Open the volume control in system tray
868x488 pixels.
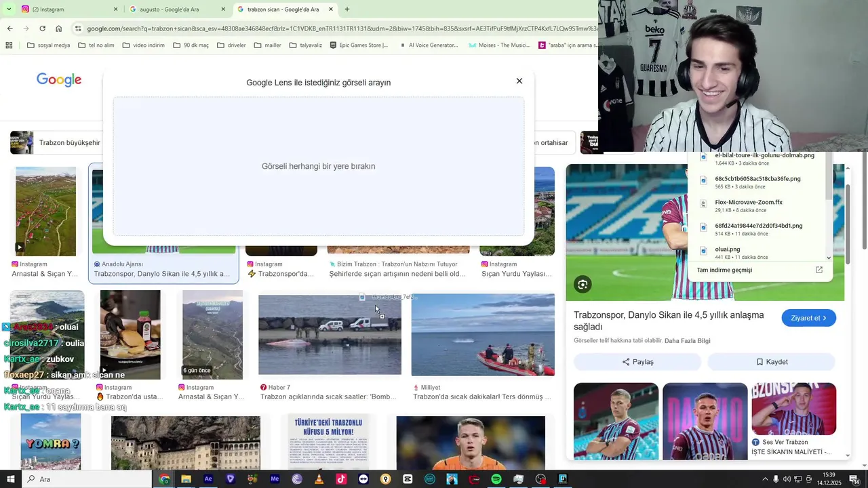(x=787, y=479)
